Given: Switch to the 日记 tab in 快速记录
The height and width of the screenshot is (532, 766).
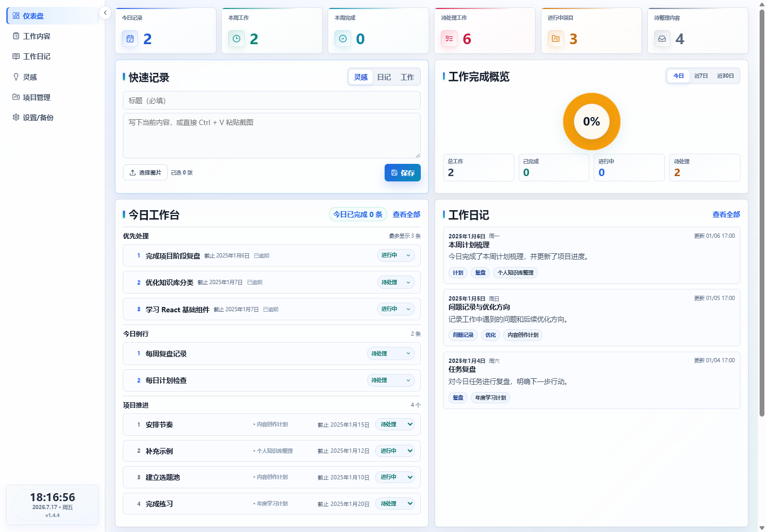Looking at the screenshot, I should [x=384, y=77].
